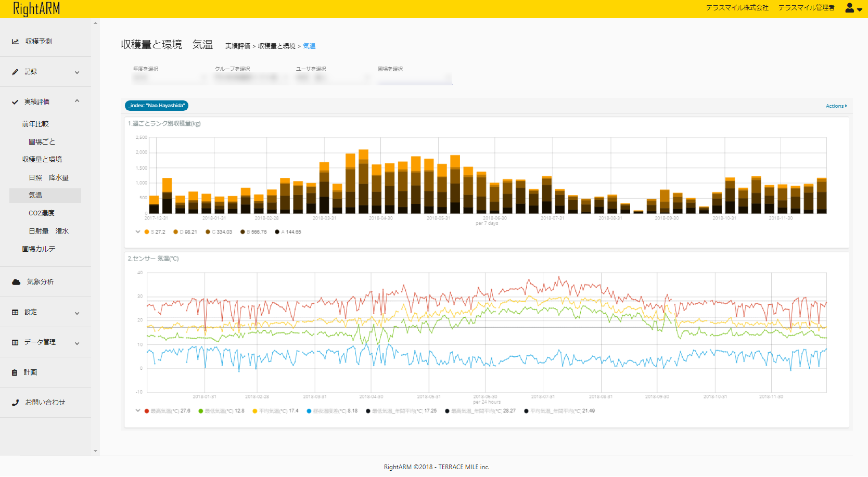Collapse the harvest chart legend chevron
This screenshot has height=477, width=868.
(x=138, y=231)
